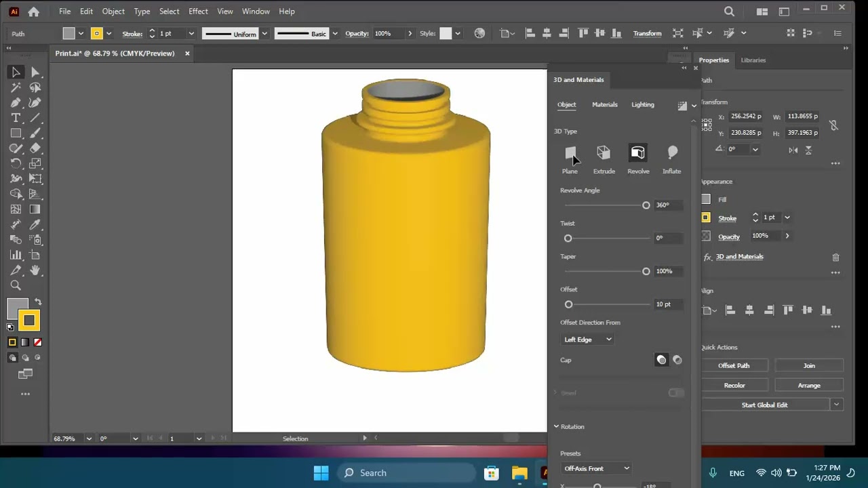The width and height of the screenshot is (868, 488).
Task: Swap fill and stroke colors
Action: click(38, 302)
